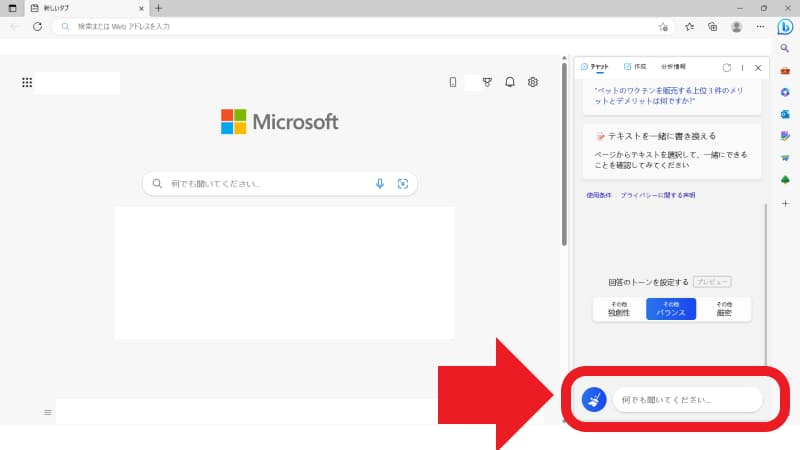Image resolution: width=800 pixels, height=450 pixels.
Task: Switch to the チャット tab
Action: 595,67
